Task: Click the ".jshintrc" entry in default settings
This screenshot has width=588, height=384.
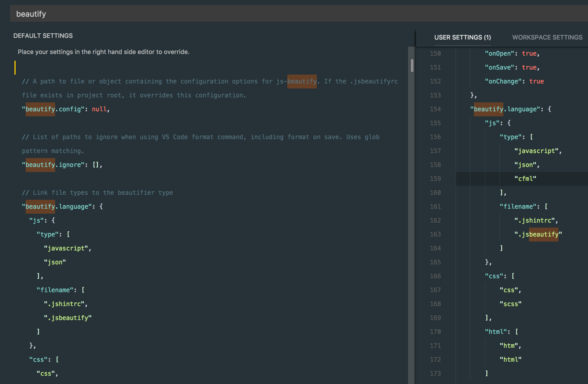Action: 64,304
